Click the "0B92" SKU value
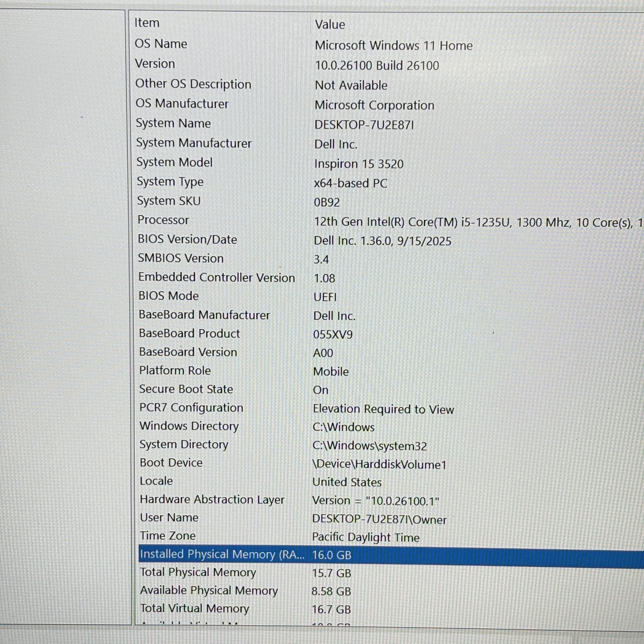The image size is (644, 644). coord(327,202)
